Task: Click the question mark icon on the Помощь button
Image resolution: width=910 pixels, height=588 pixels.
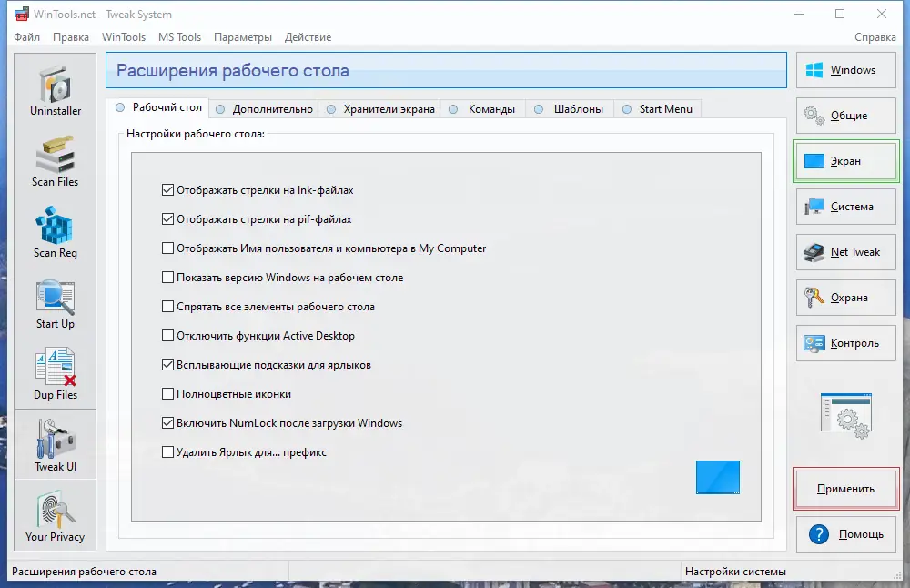Action: (x=819, y=534)
